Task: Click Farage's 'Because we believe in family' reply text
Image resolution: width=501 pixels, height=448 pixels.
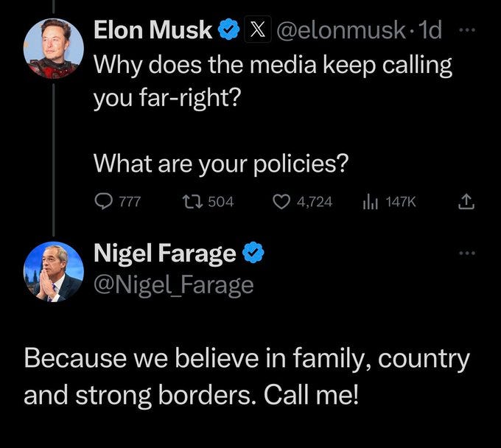Action: coord(246,360)
